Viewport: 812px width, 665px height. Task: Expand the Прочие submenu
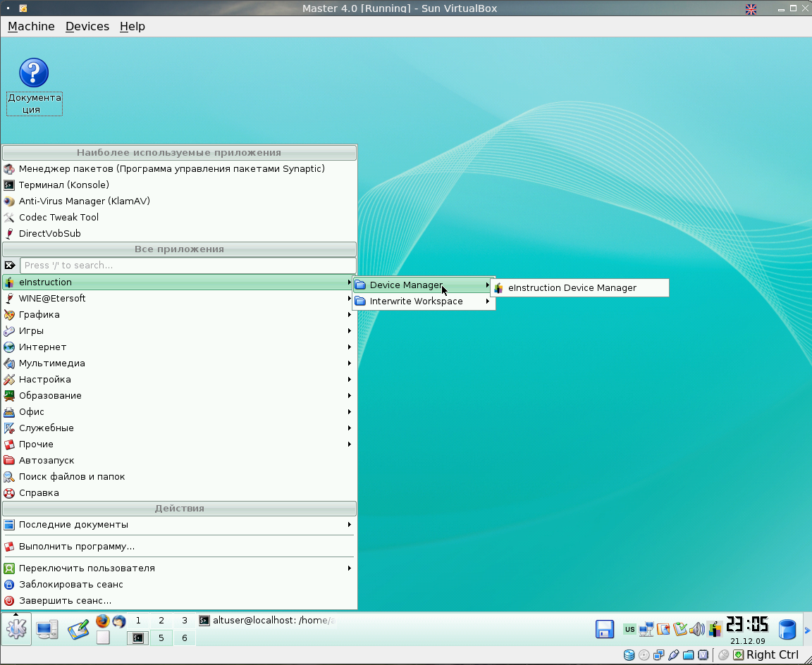click(179, 445)
